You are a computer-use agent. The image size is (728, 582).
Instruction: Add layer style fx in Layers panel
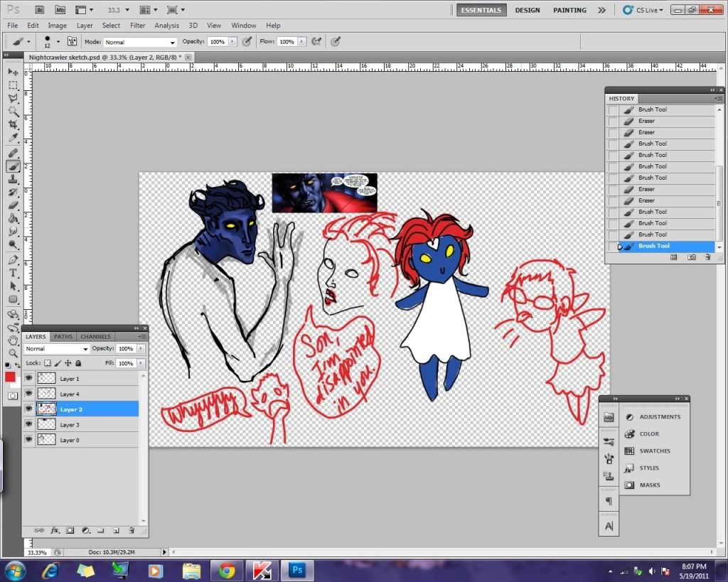pos(55,530)
